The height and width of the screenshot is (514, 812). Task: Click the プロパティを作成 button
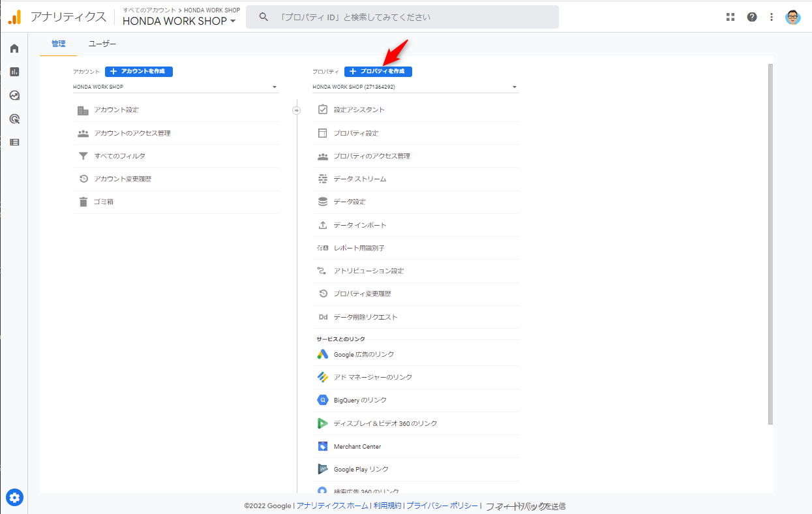point(378,71)
